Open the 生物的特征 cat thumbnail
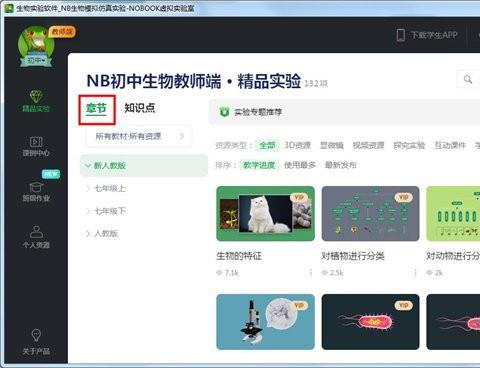Image resolution: width=480 pixels, height=368 pixels. coord(265,214)
